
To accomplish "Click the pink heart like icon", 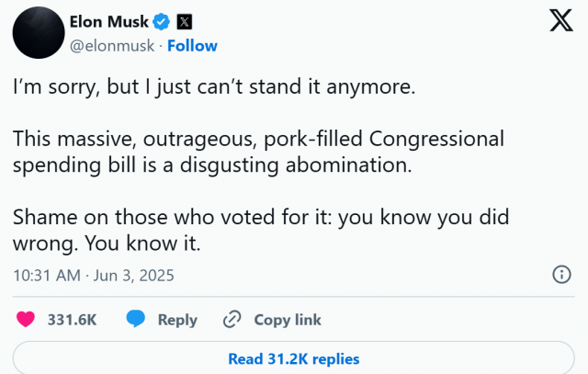I will (26, 319).
